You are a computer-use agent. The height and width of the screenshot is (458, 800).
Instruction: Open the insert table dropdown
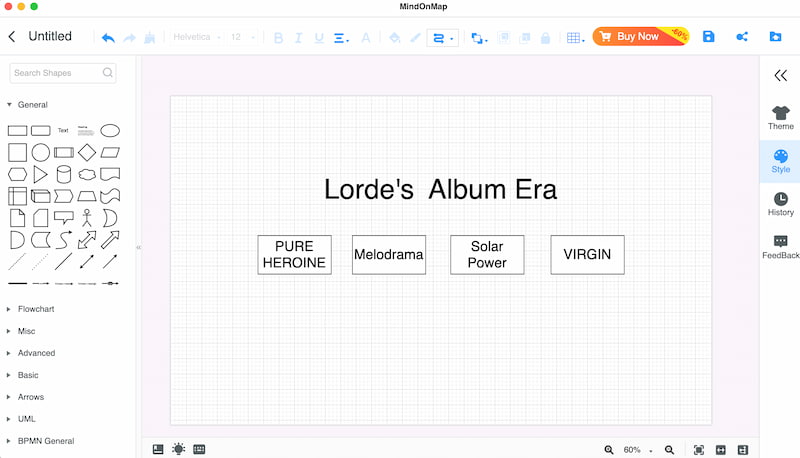coord(576,38)
